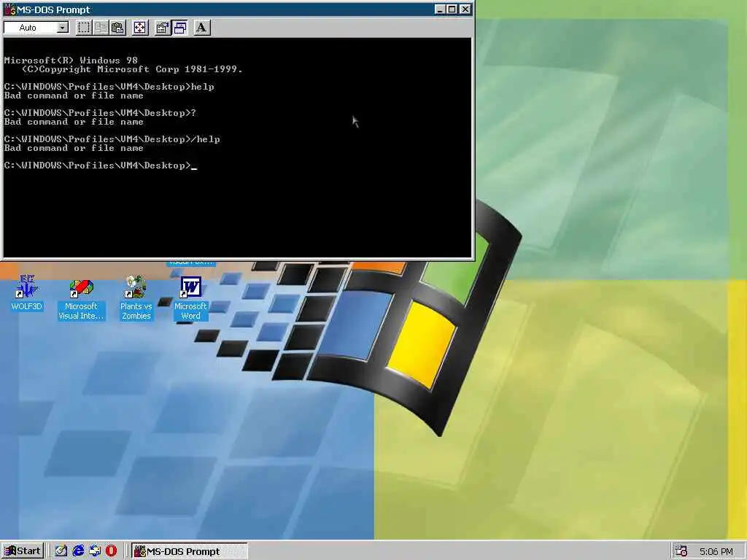Select Microsoft Visual InterDev shortcut
Image resolution: width=747 pixels, height=560 pixels.
click(81, 300)
